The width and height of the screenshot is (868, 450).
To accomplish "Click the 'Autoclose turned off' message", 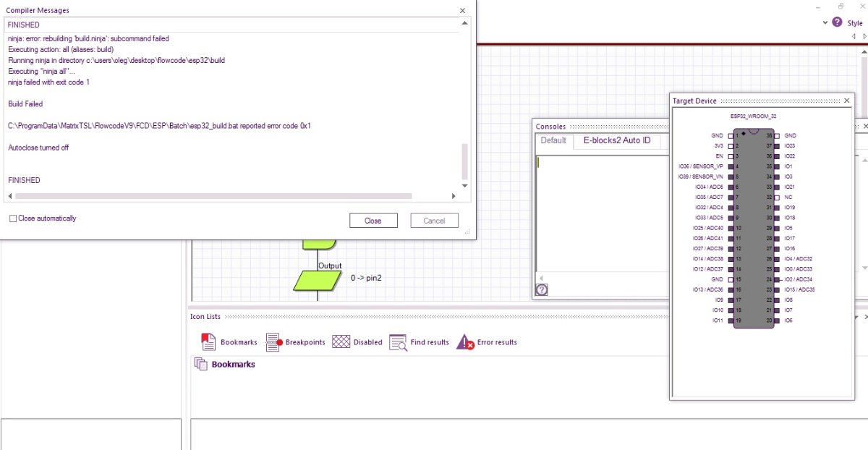I will [38, 148].
